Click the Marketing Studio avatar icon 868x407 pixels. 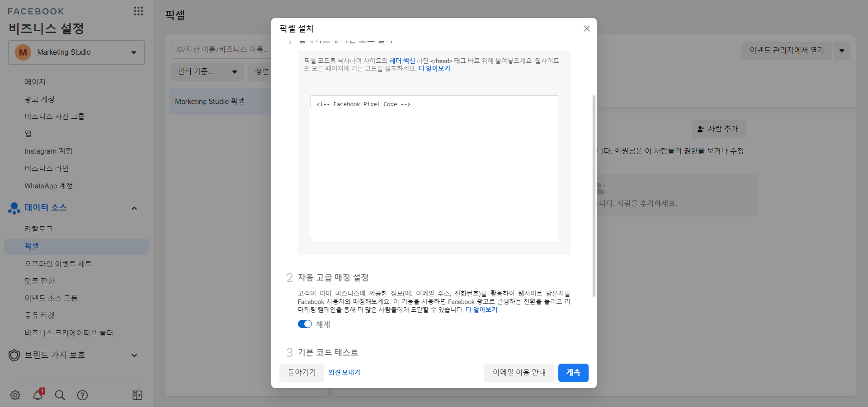(x=23, y=52)
